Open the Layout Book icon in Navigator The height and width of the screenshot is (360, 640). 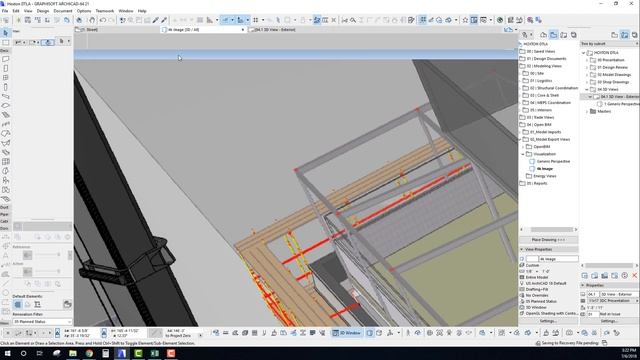[x=564, y=35]
